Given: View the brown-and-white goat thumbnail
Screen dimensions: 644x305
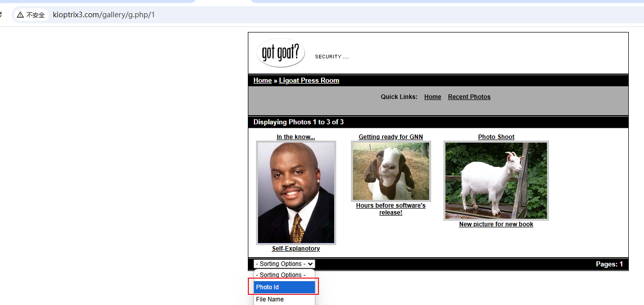Looking at the screenshot, I should (391, 171).
